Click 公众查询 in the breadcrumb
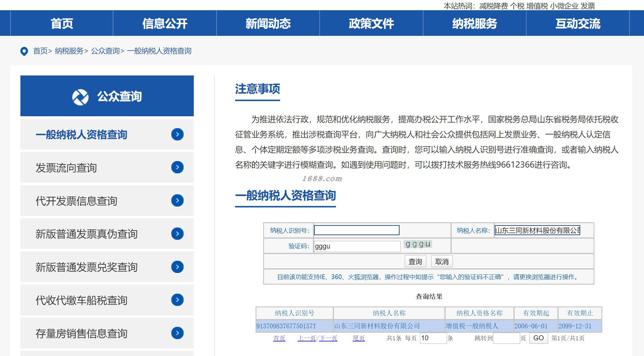 pos(105,51)
